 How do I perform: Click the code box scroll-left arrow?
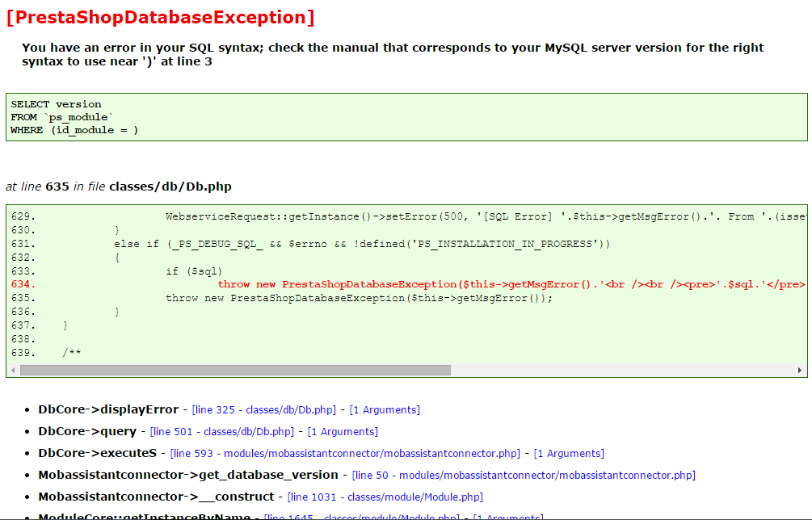point(13,370)
